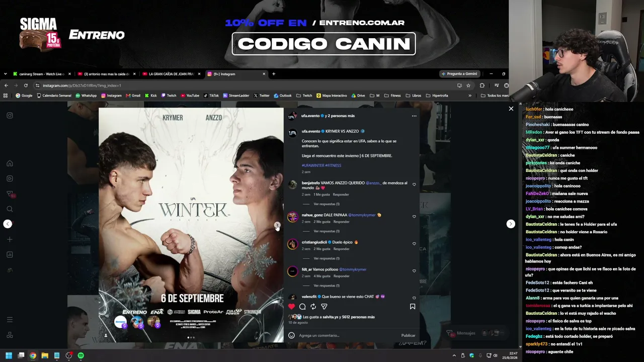644x362 pixels.
Task: Click the Publicar button
Action: click(408, 335)
